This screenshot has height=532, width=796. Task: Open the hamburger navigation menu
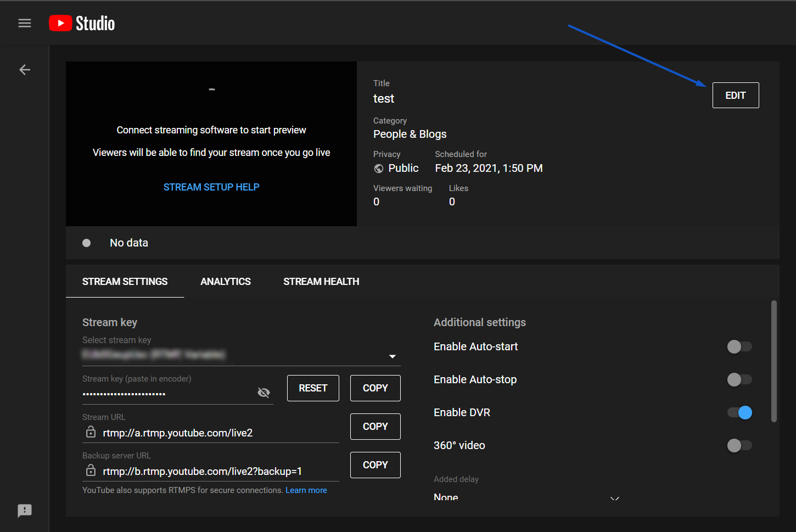(x=25, y=23)
